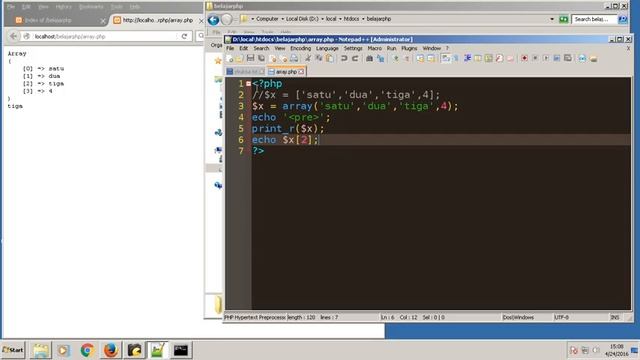Click the Dos\Windows line ending status field

coord(518,317)
